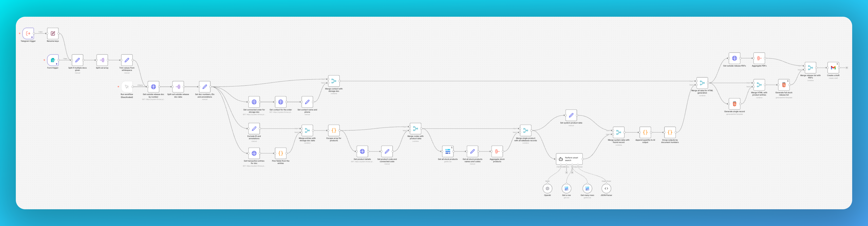
Task: Select the Telegram trigger node
Action: pyautogui.click(x=28, y=34)
